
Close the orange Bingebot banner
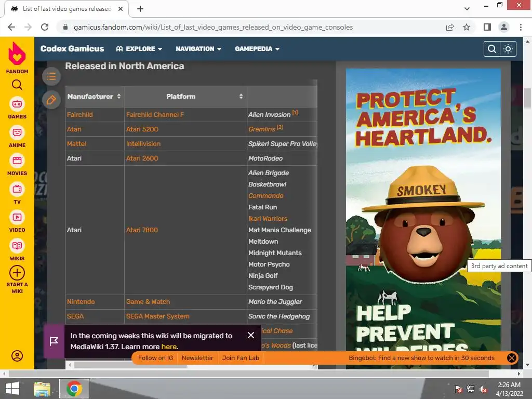[512, 358]
